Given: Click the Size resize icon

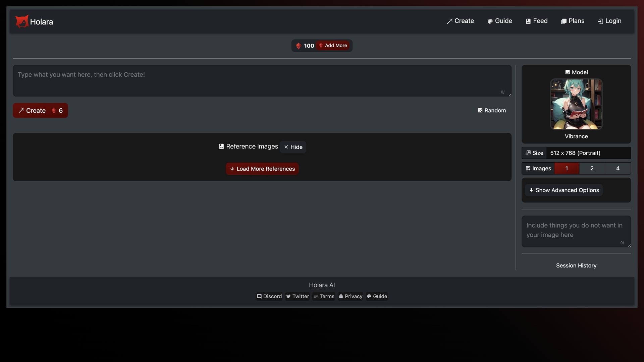Looking at the screenshot, I should tap(528, 153).
